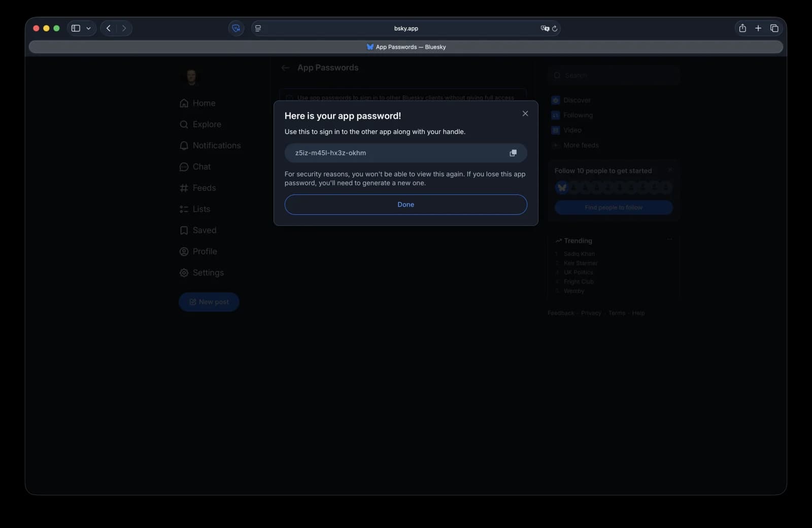Viewport: 812px width, 528px height.
Task: Click the Saved bookmark icon
Action: click(x=184, y=230)
